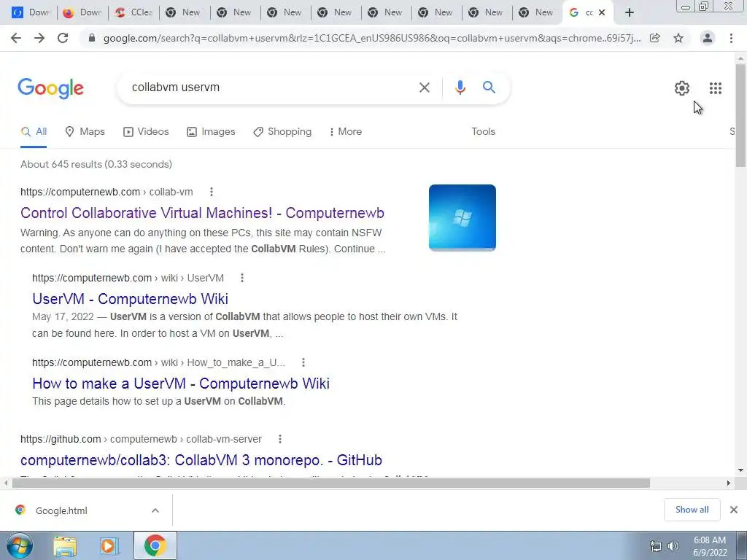Click the padlock site info icon

(x=92, y=38)
